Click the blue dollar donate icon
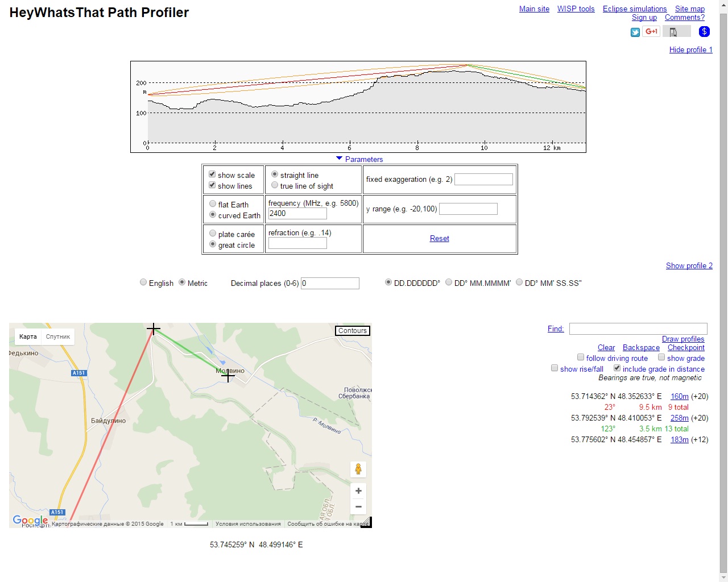This screenshot has height=582, width=728. click(x=704, y=32)
